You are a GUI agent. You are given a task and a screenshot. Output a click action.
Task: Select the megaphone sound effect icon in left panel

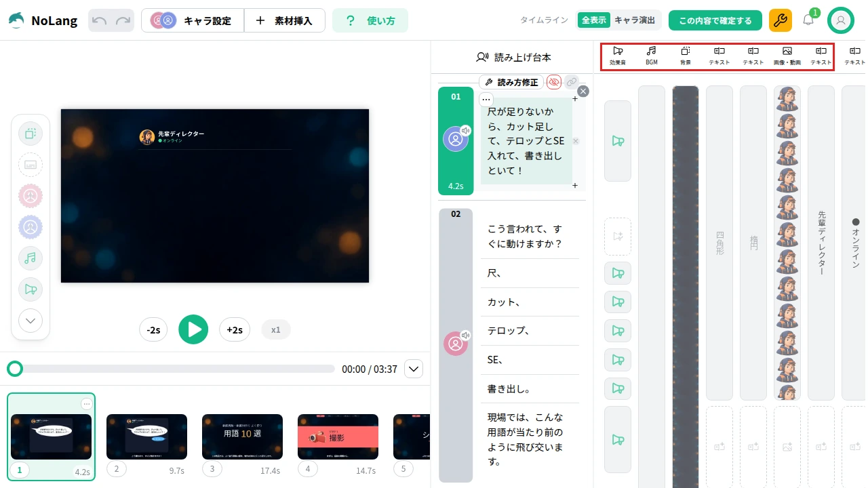[31, 289]
